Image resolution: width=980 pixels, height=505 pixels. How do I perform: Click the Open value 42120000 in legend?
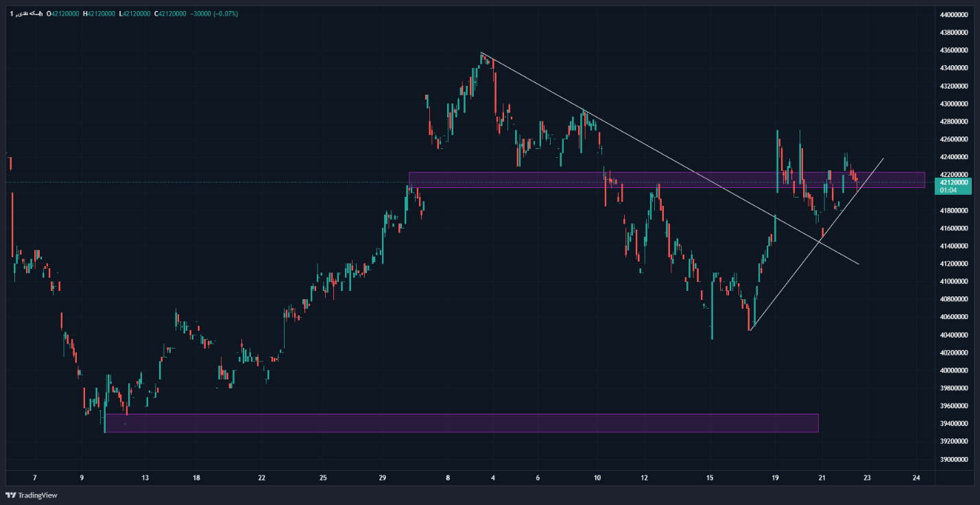coord(64,14)
